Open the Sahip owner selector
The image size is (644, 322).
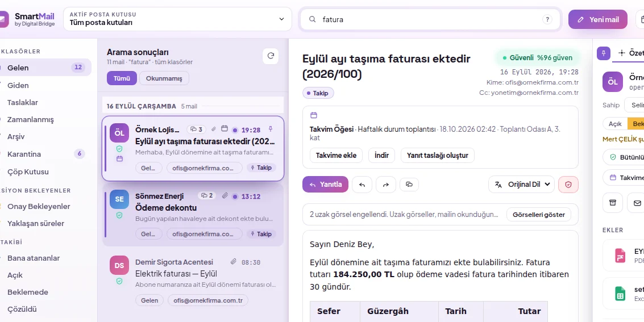tap(634, 105)
